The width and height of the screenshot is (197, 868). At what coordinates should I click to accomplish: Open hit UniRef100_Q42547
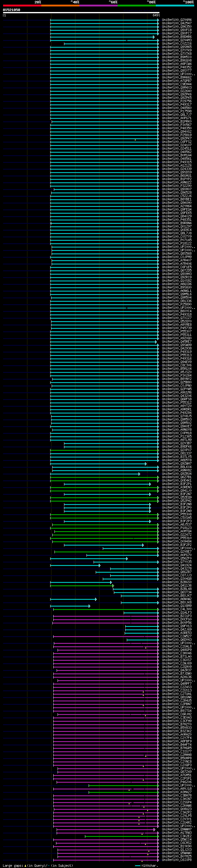click(x=177, y=23)
